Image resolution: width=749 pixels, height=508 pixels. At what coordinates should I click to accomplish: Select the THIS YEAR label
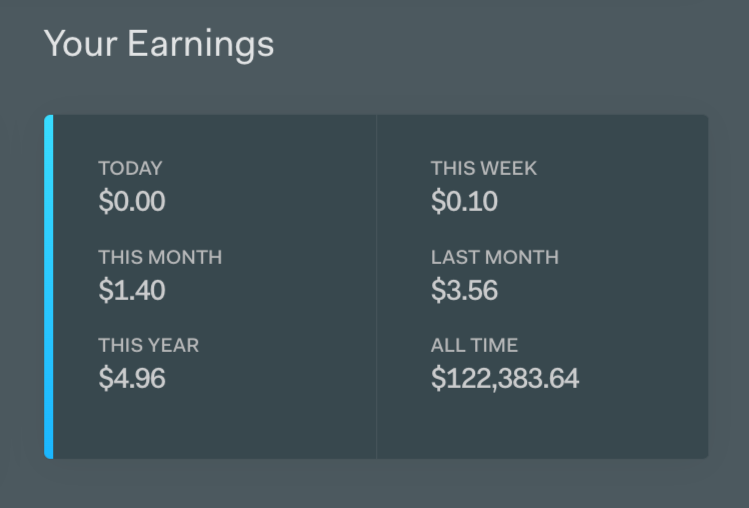point(148,345)
